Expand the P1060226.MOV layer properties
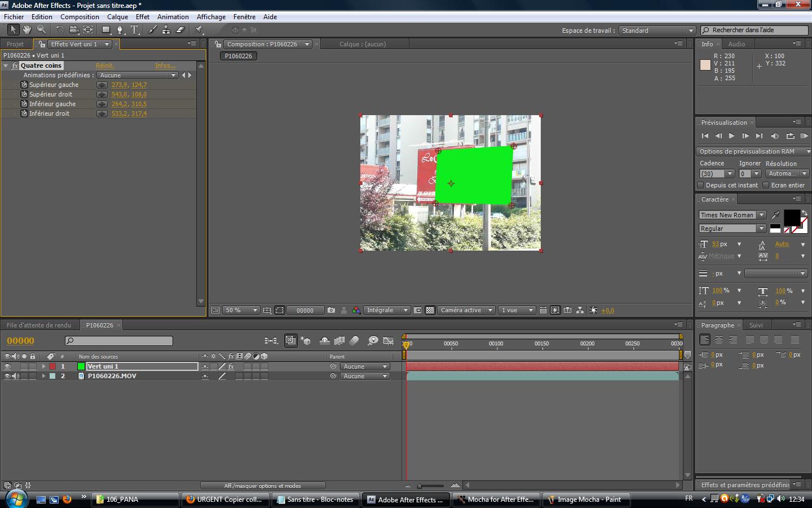The width and height of the screenshot is (812, 508). pos(43,376)
